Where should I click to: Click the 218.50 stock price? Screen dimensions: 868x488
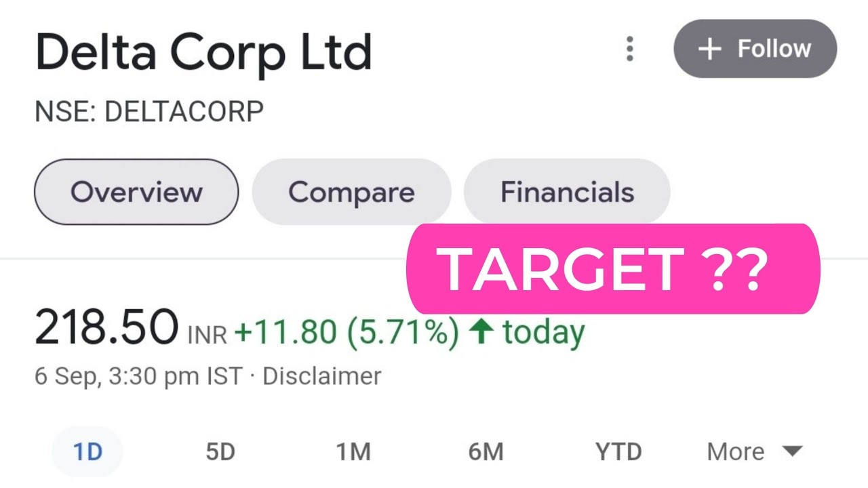coord(106,328)
